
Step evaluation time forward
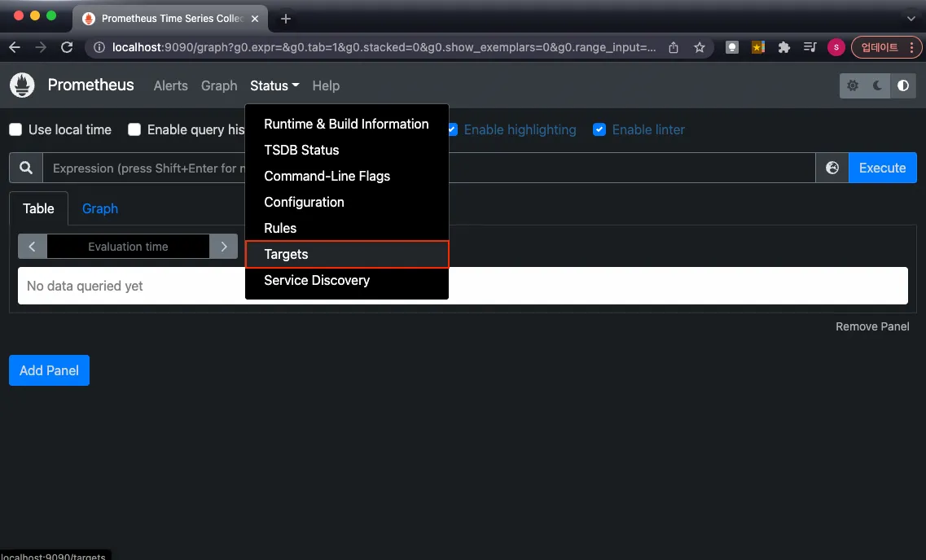(224, 247)
